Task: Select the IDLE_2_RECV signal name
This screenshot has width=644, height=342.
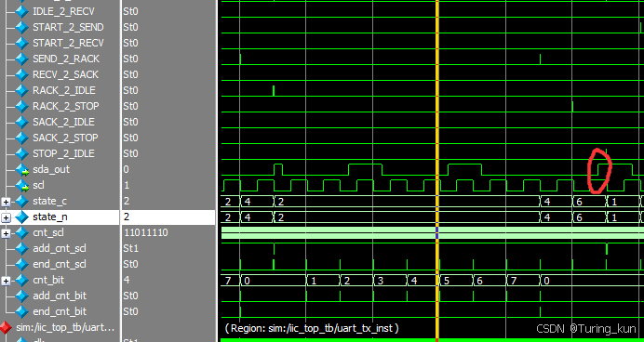Action: point(63,11)
